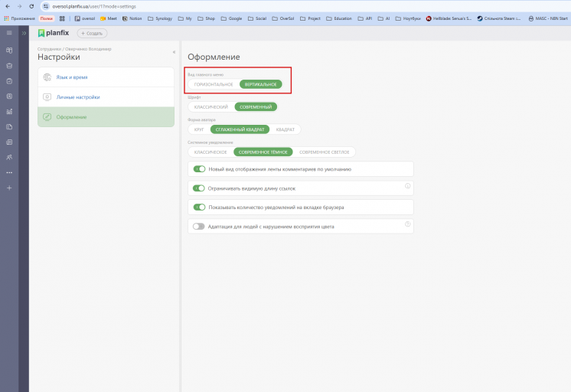Open Личные настройки section
The image size is (571, 392).
click(x=106, y=97)
